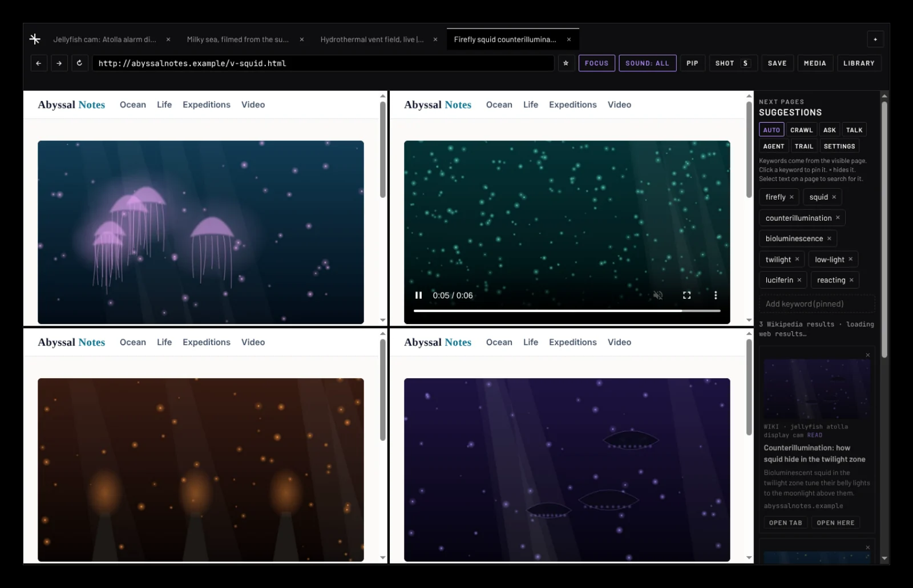Open the video's three-dot options menu
This screenshot has height=588, width=913.
716,295
